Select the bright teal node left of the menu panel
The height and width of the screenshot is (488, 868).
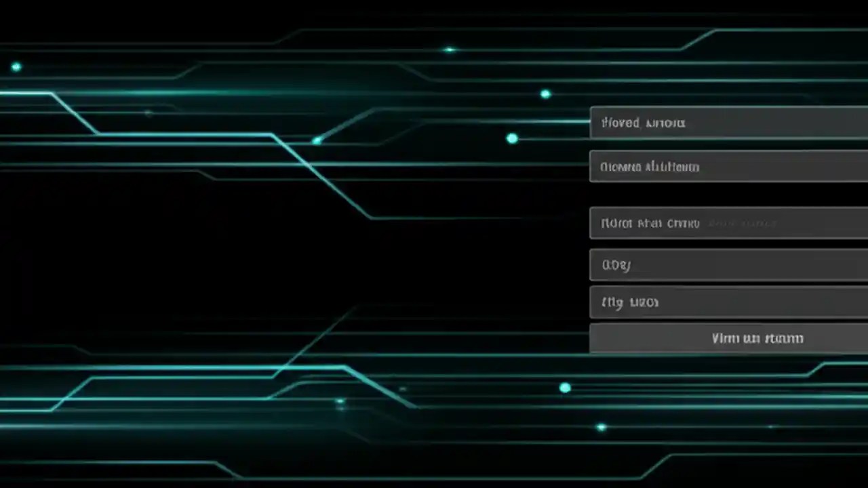click(511, 138)
